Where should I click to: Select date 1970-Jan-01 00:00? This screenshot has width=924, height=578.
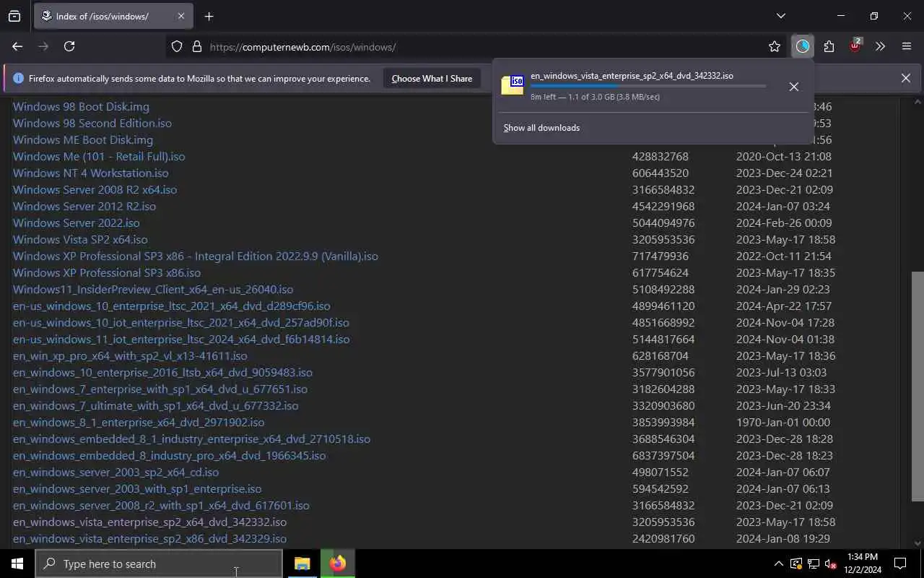click(783, 422)
